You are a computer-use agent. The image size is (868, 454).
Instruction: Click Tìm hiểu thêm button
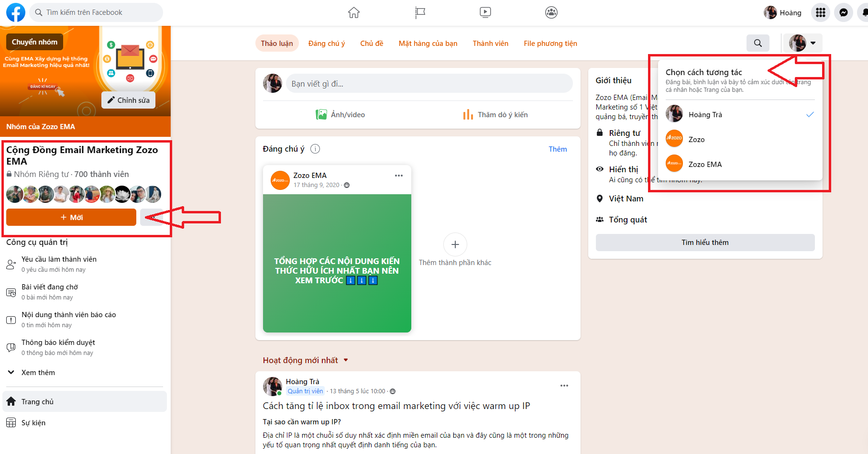(x=705, y=243)
